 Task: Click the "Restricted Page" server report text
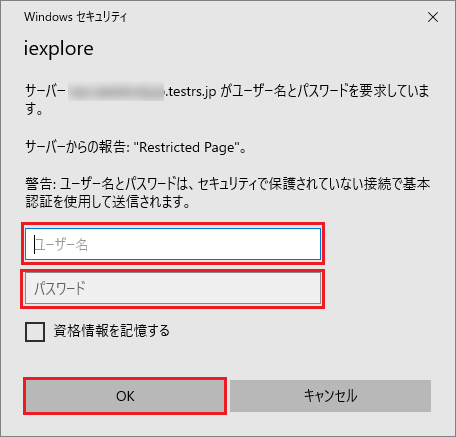pyautogui.click(x=187, y=147)
